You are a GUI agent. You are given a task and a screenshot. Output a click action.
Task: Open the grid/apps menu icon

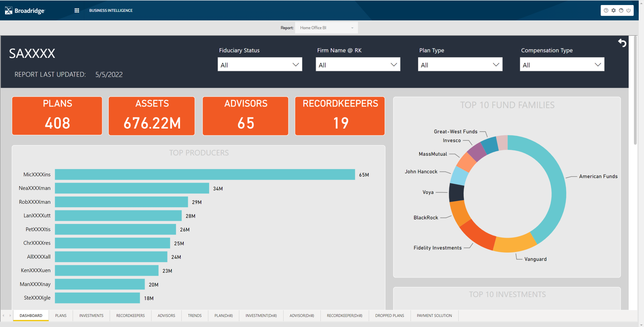pyautogui.click(x=76, y=10)
